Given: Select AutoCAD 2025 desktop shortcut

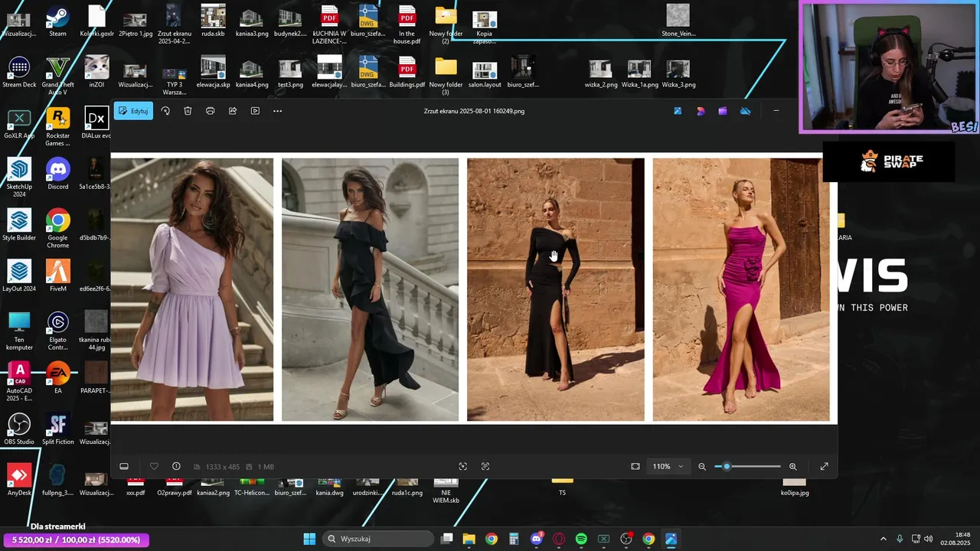Looking at the screenshot, I should [x=19, y=383].
